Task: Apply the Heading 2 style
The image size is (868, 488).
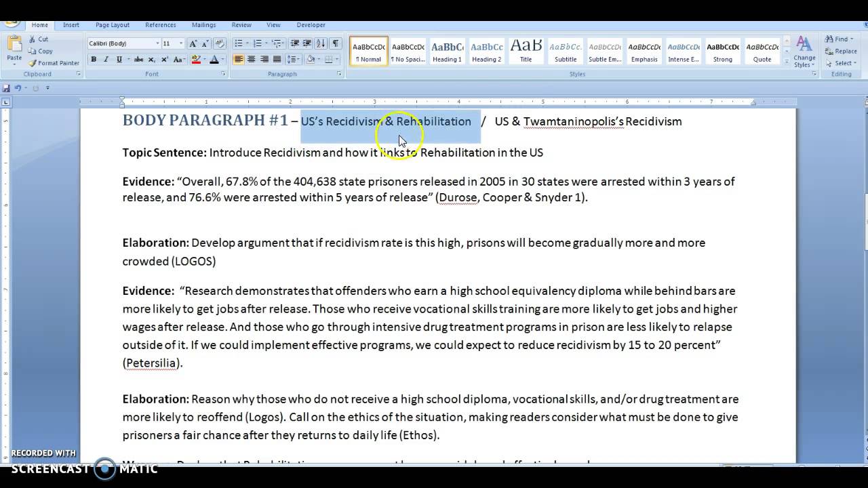Action: click(487, 52)
